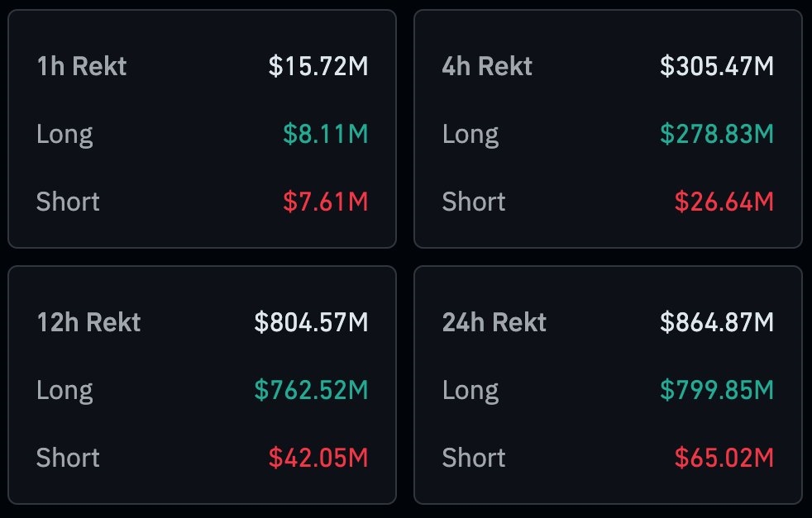The height and width of the screenshot is (518, 812).
Task: Select the 24h total $864.87M value
Action: coord(717,322)
